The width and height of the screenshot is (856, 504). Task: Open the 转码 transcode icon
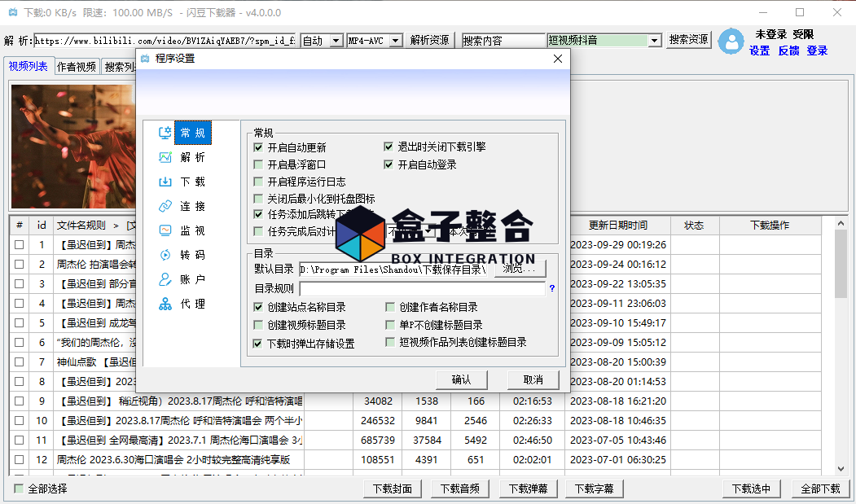[x=165, y=255]
